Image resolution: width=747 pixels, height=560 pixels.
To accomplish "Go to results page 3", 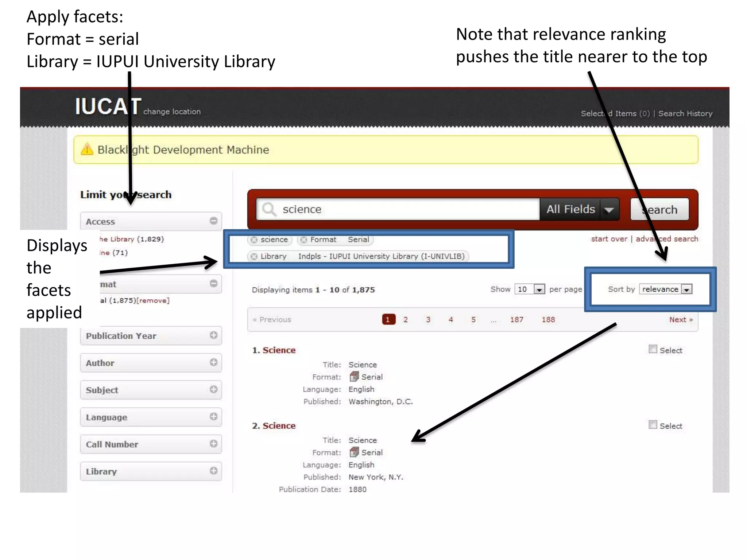I will pyautogui.click(x=428, y=319).
